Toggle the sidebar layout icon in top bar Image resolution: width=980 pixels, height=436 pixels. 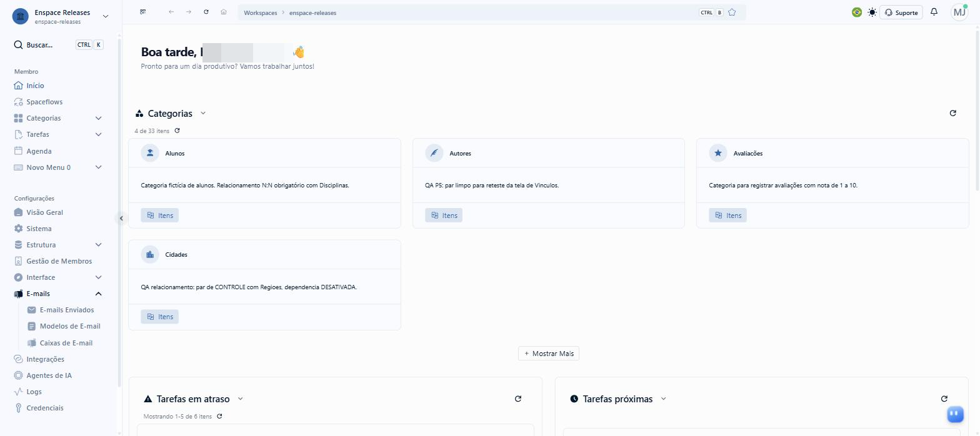tap(143, 12)
